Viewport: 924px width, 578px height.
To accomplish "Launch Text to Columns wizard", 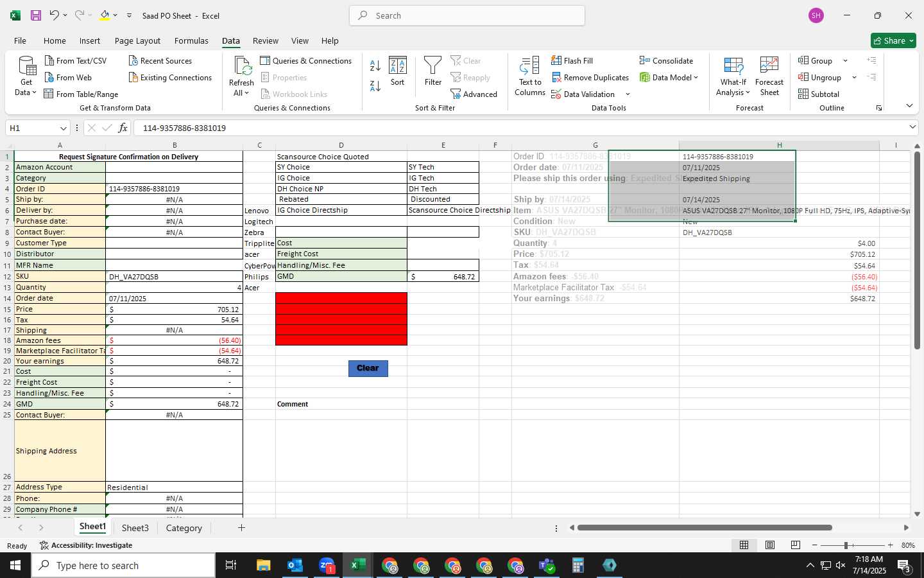I will tap(530, 76).
